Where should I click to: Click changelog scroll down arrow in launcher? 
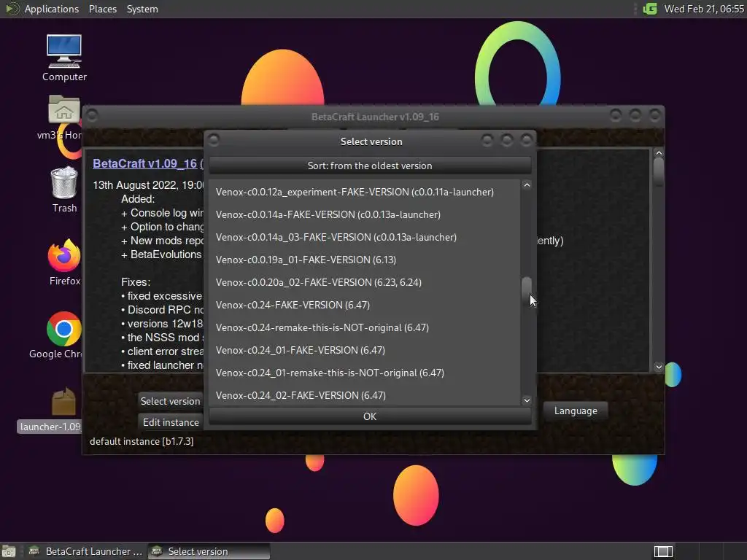pos(659,367)
